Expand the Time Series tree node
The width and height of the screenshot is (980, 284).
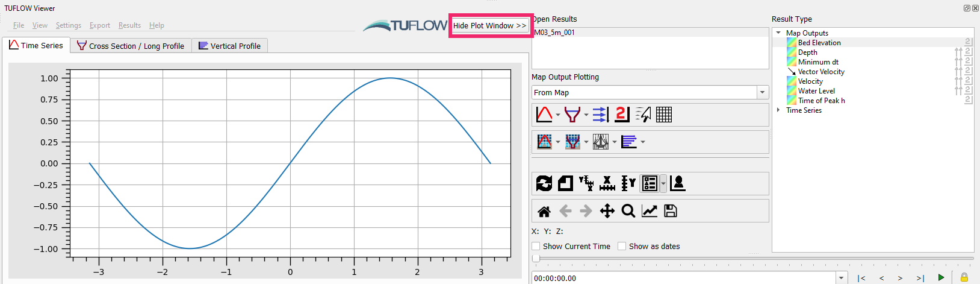pyautogui.click(x=778, y=110)
